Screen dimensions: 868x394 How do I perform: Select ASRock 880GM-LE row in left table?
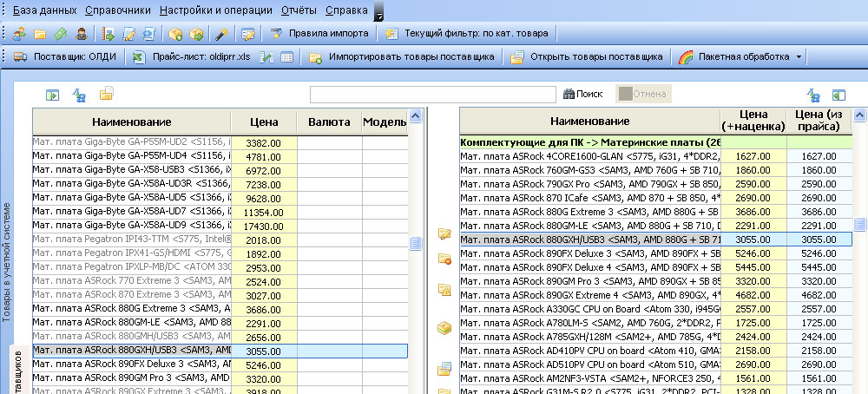pos(220,323)
